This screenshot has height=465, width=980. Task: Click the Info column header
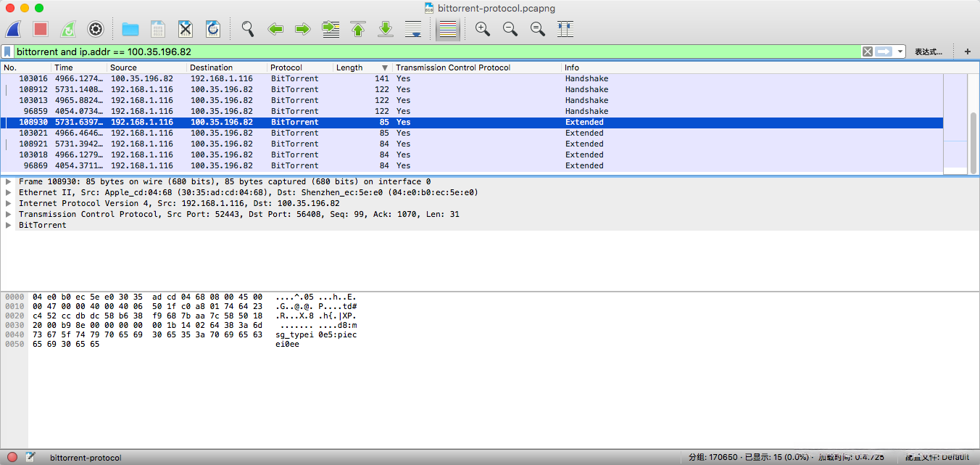pos(752,67)
